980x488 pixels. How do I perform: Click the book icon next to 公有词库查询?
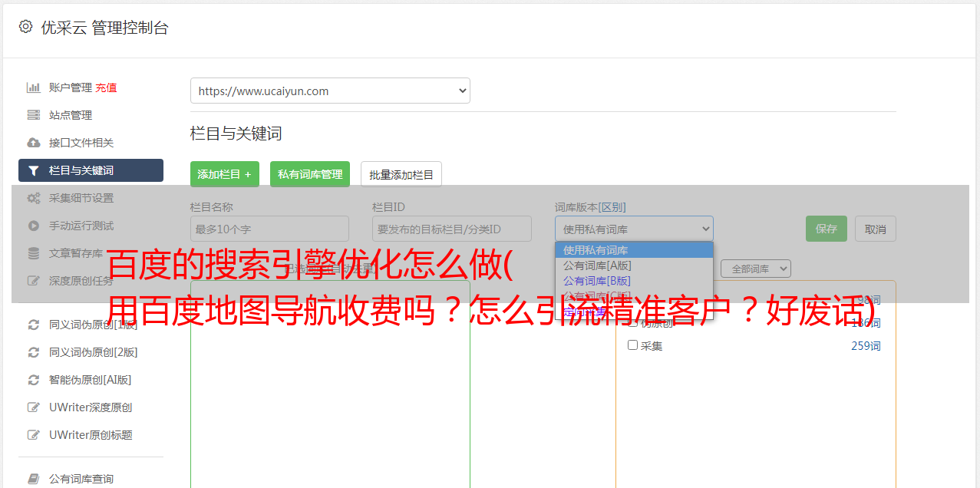(x=33, y=479)
